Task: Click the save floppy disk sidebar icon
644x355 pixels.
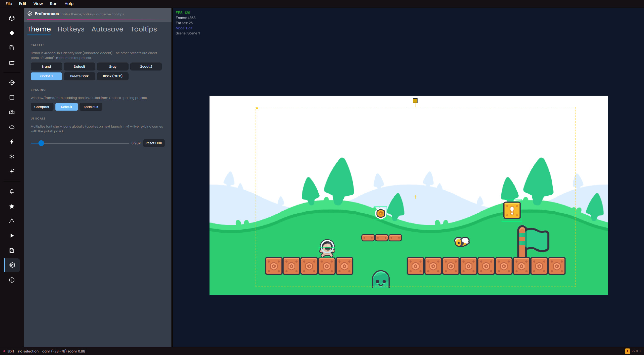Action: tap(12, 251)
